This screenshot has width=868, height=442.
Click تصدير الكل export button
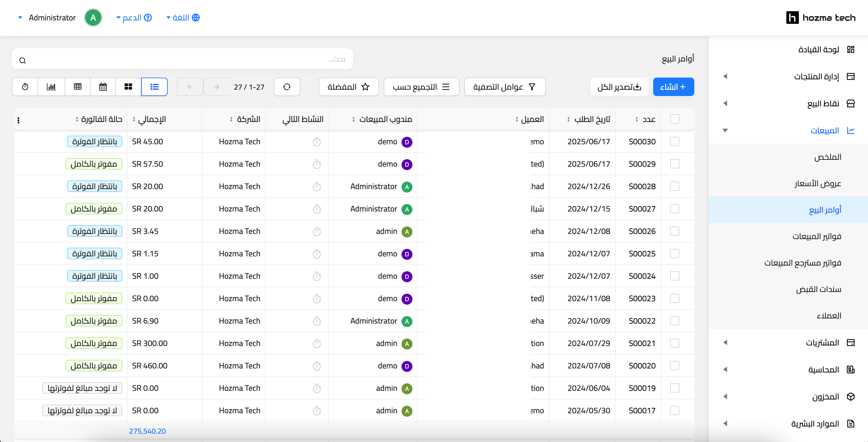point(619,87)
